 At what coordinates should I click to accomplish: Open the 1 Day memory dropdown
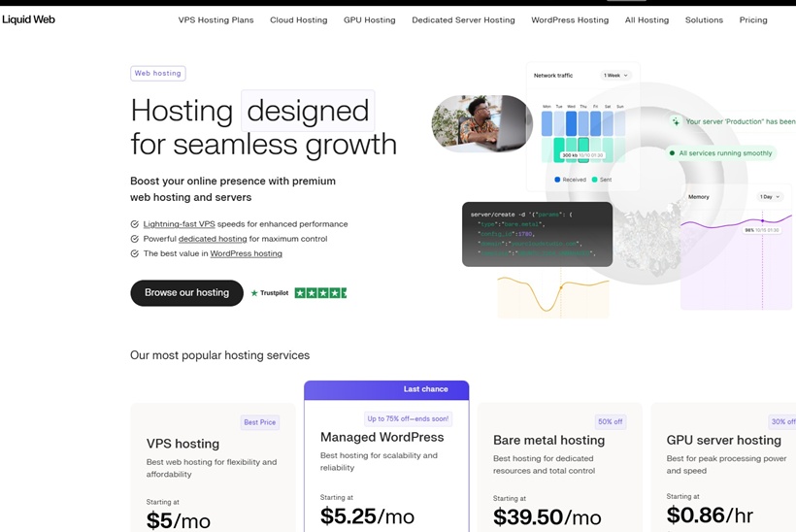[x=770, y=197]
